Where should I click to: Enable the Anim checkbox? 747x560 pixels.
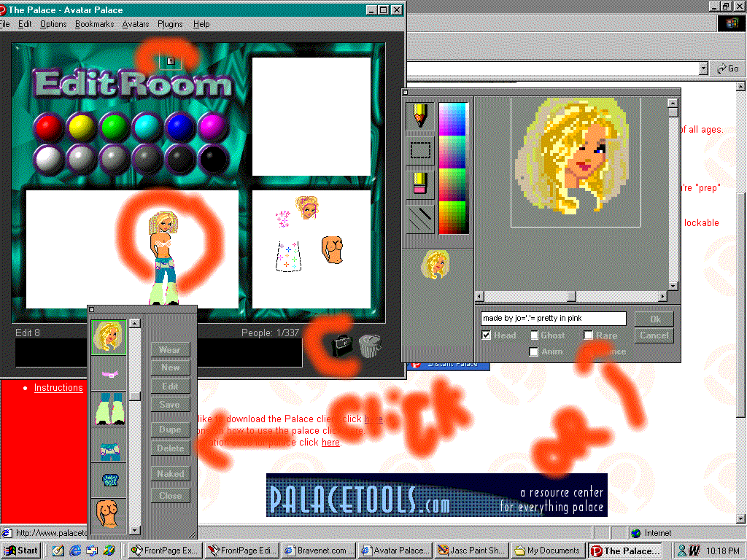tap(533, 351)
